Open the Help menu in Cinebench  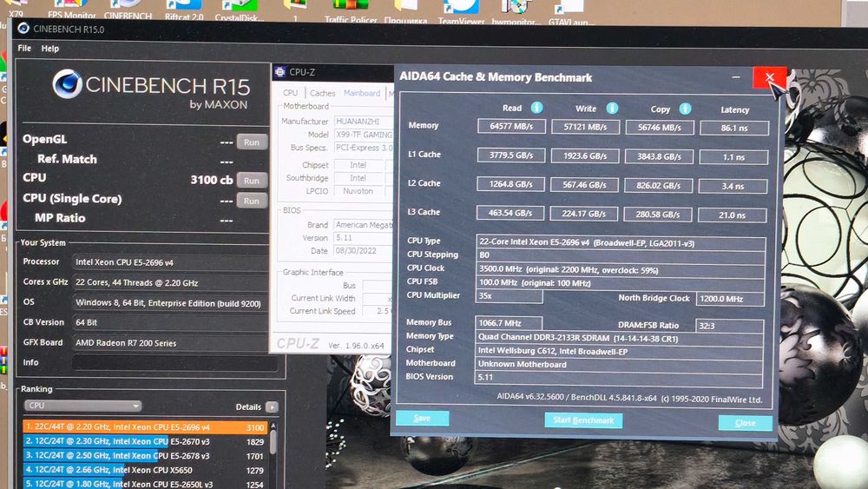(49, 49)
